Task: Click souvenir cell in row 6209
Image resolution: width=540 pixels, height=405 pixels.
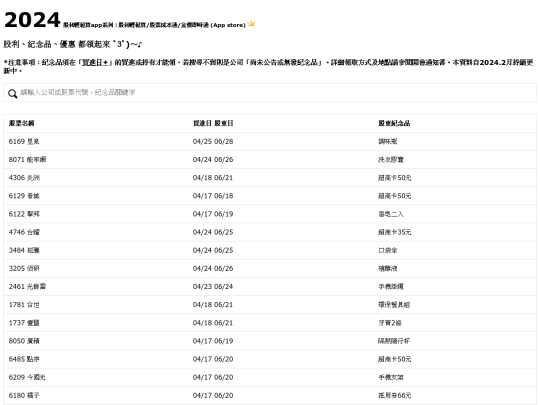Action: pos(391,377)
